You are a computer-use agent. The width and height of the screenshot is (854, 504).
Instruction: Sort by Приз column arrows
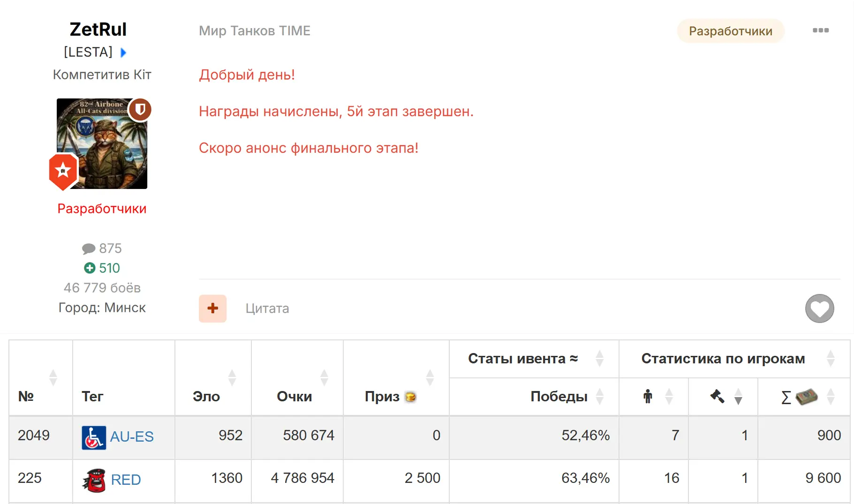[x=430, y=377]
